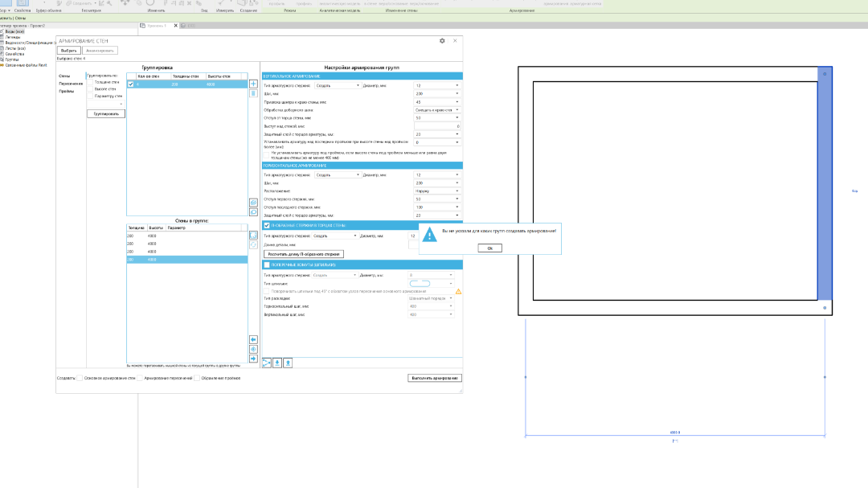Select 'Связанные файлы Revit' in project browser
The width and height of the screenshot is (868, 488).
[26, 65]
